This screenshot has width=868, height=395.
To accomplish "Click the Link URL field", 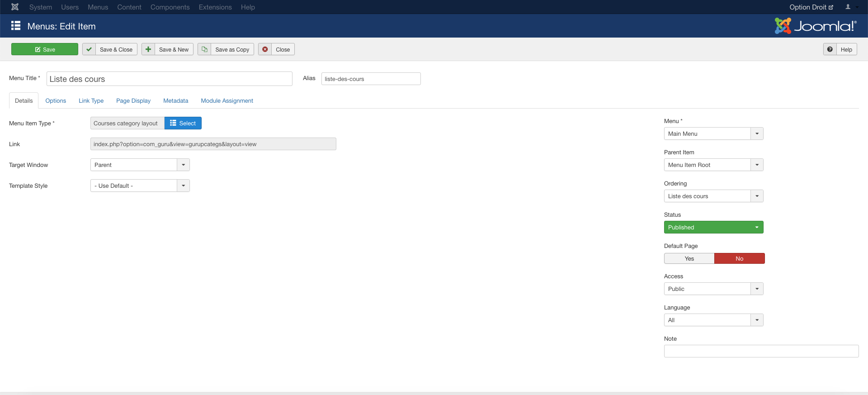I will 213,144.
